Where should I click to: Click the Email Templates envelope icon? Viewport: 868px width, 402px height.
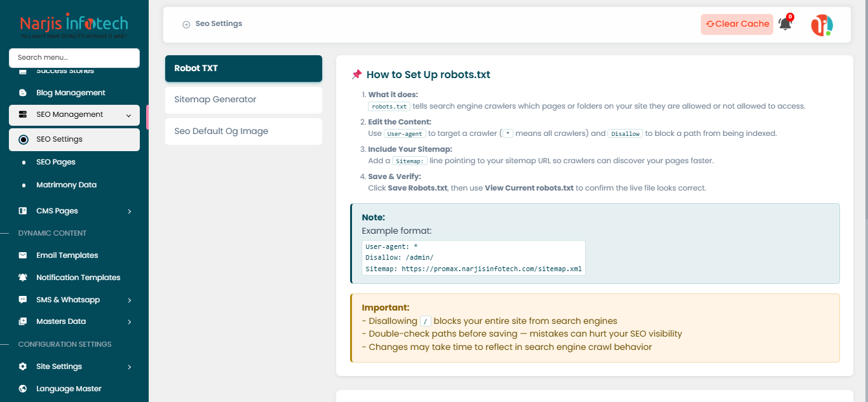coord(23,255)
